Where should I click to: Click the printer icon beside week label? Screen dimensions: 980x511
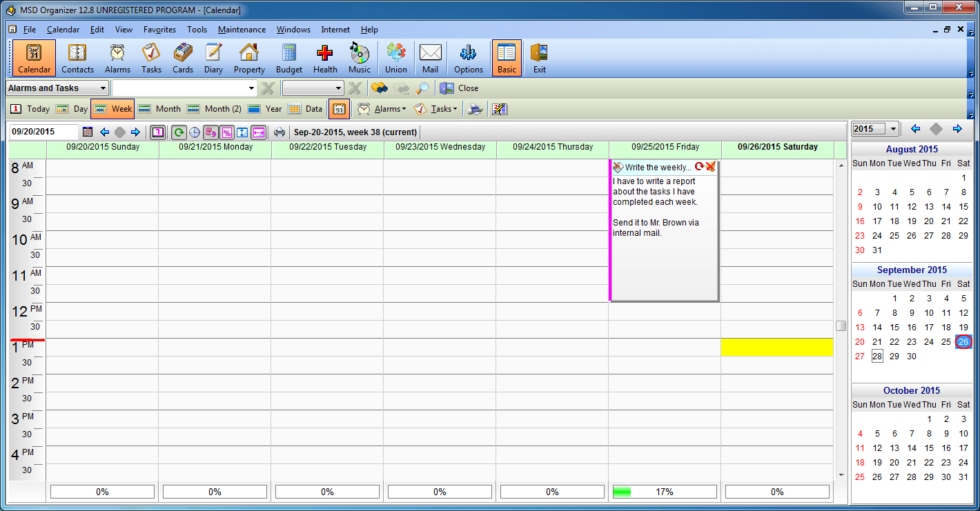click(x=279, y=132)
